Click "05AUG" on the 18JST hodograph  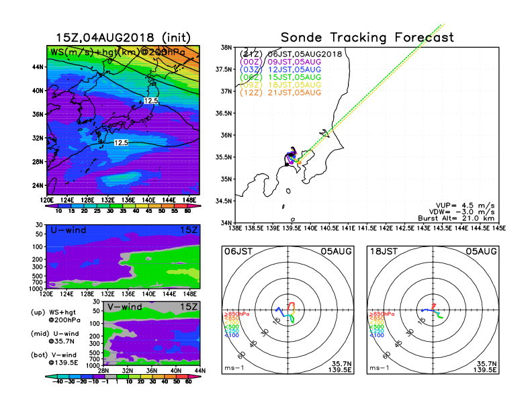pyautogui.click(x=481, y=251)
